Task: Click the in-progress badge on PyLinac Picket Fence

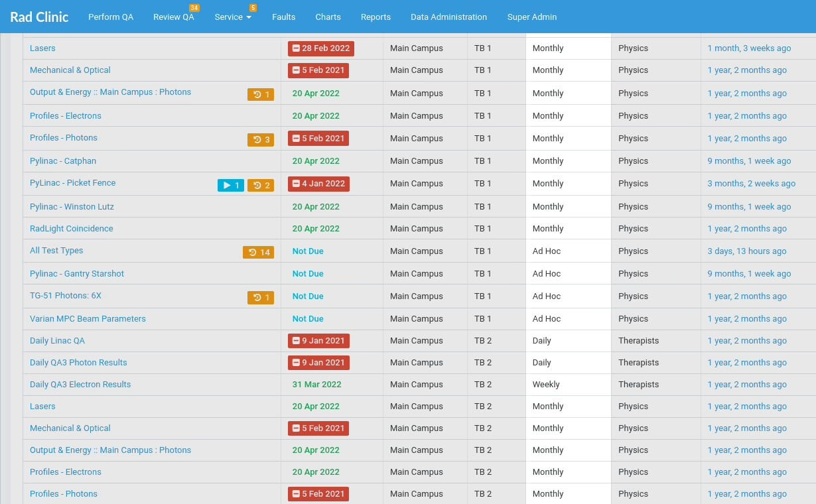Action: tap(231, 185)
